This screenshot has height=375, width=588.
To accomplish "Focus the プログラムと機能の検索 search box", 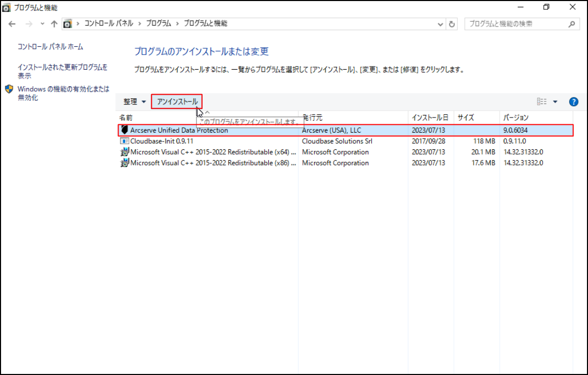I will (x=522, y=24).
